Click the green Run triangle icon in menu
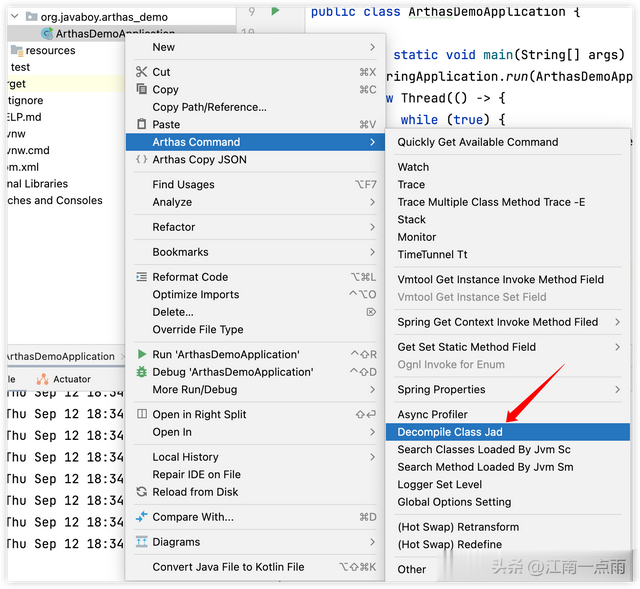Image resolution: width=640 pixels, height=589 pixels. click(x=142, y=354)
